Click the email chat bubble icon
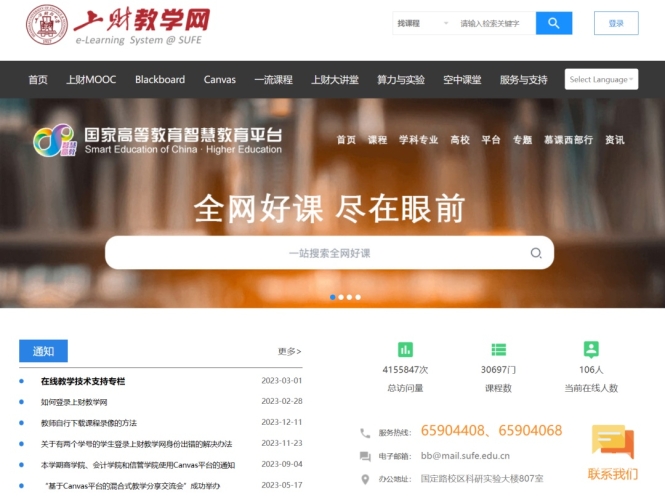 pos(365,456)
